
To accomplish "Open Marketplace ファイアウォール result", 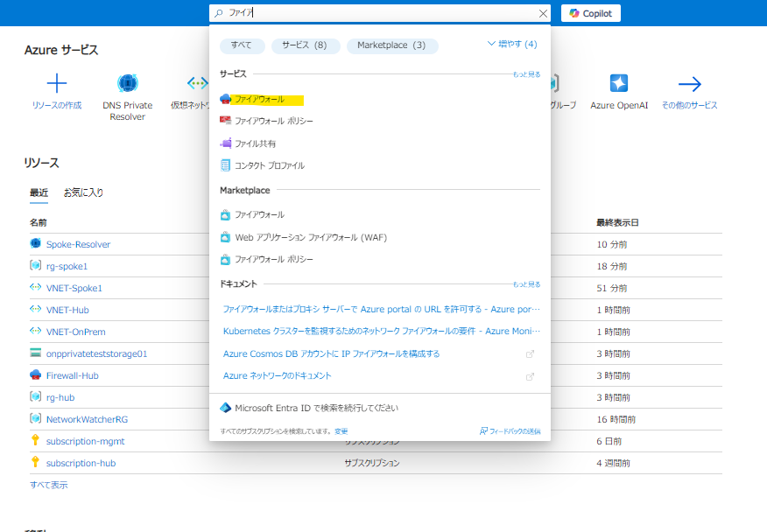I will tap(252, 214).
